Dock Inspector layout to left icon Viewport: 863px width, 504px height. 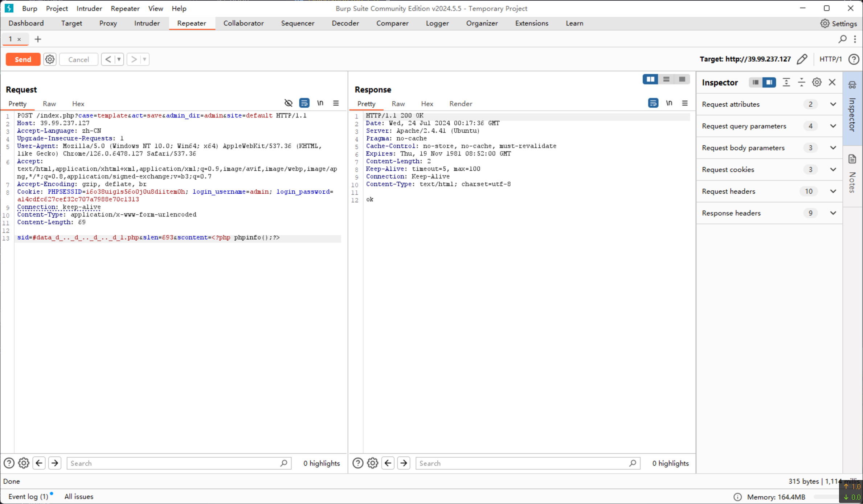coord(756,82)
